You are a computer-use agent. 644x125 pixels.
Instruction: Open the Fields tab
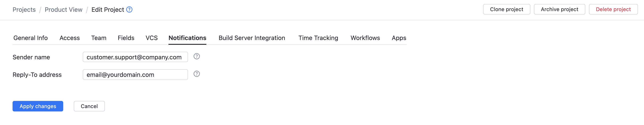(x=126, y=38)
